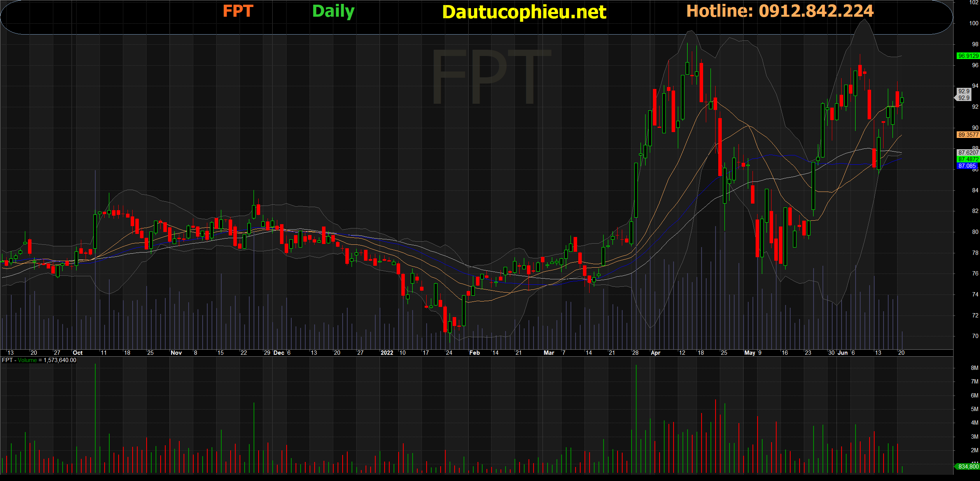
Task: Click the Oct label on date axis
Action: click(77, 353)
